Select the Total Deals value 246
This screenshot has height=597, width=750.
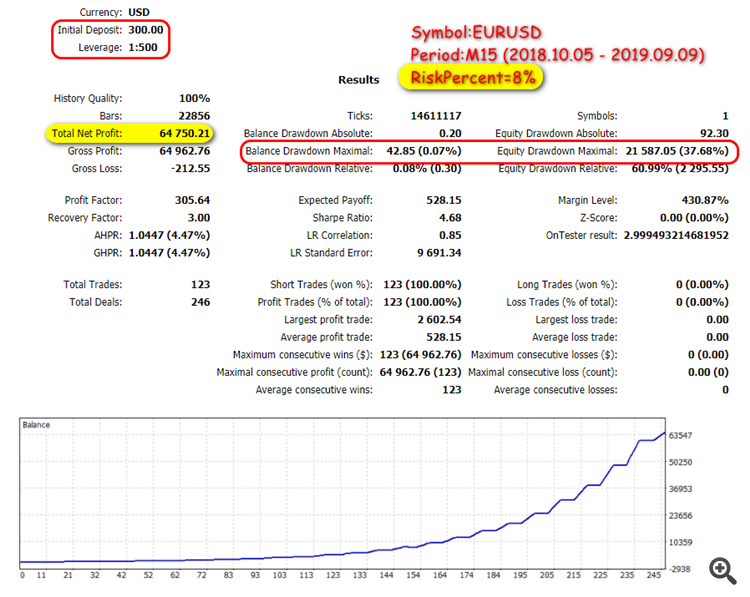(200, 302)
